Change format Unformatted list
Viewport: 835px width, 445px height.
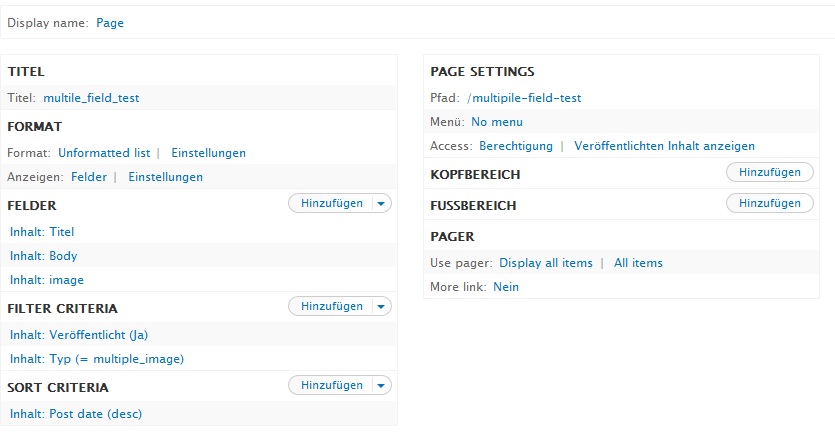[104, 153]
